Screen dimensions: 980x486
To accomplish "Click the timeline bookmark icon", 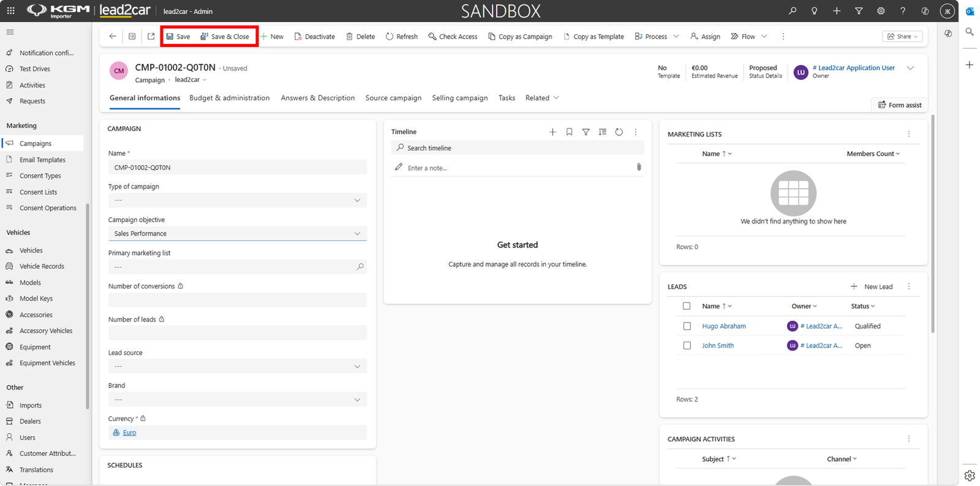I will pos(569,132).
